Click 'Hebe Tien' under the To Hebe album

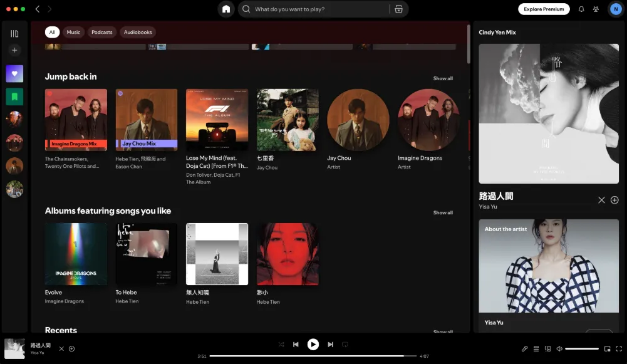127,301
